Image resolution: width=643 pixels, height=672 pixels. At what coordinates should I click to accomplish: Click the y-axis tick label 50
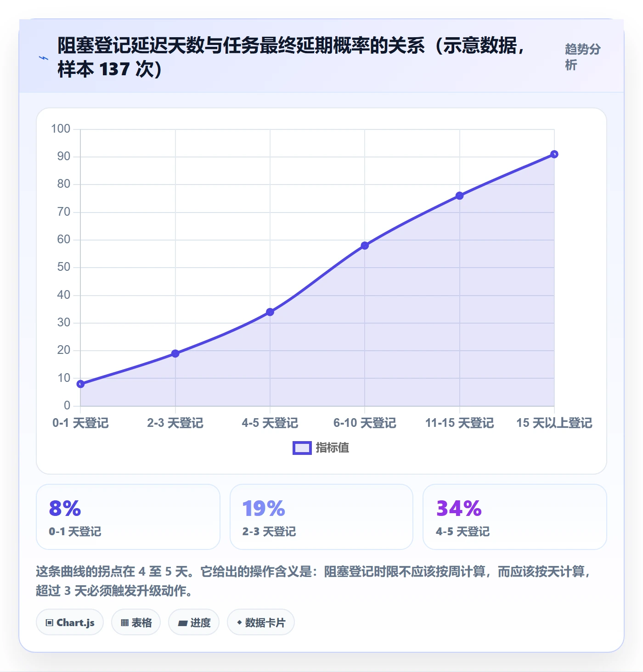coord(64,267)
